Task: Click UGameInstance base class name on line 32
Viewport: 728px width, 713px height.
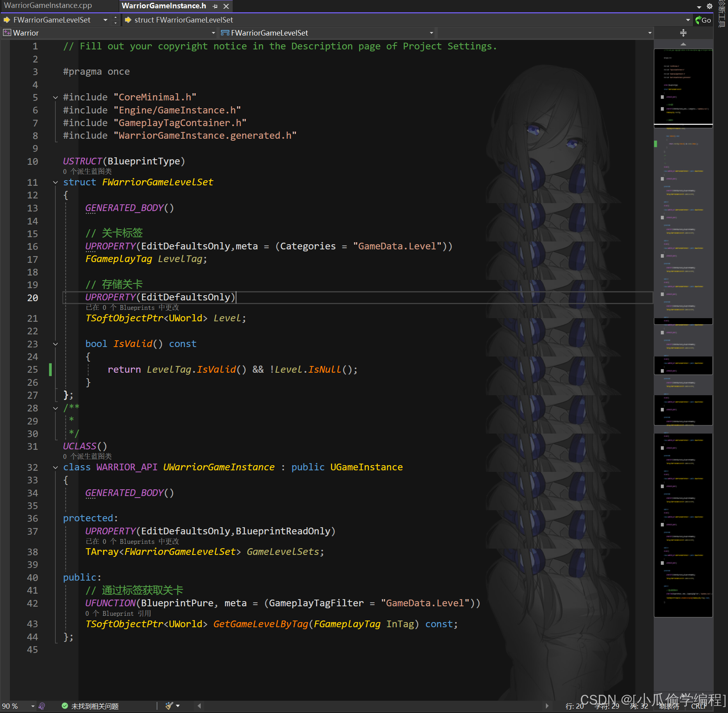Action: tap(367, 467)
